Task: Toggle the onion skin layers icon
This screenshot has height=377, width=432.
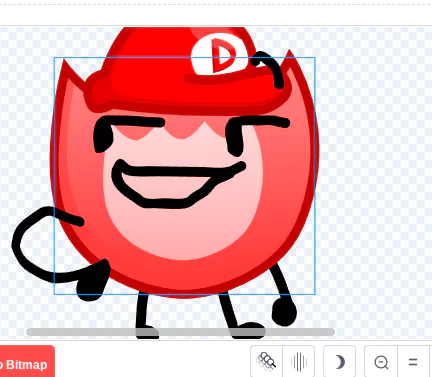Action: point(266,361)
